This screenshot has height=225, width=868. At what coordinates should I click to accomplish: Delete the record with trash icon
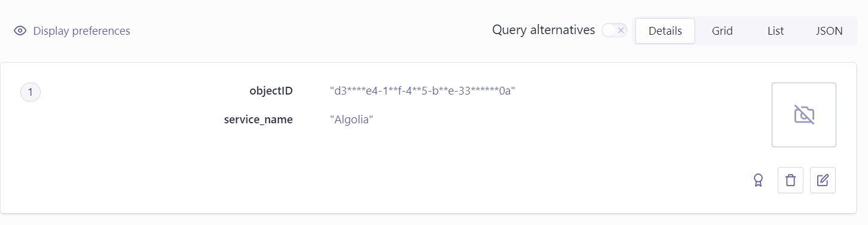790,180
